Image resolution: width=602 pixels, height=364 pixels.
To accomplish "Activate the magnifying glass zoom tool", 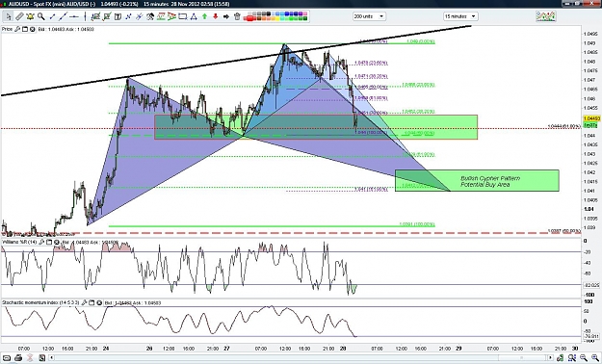I will [40, 16].
